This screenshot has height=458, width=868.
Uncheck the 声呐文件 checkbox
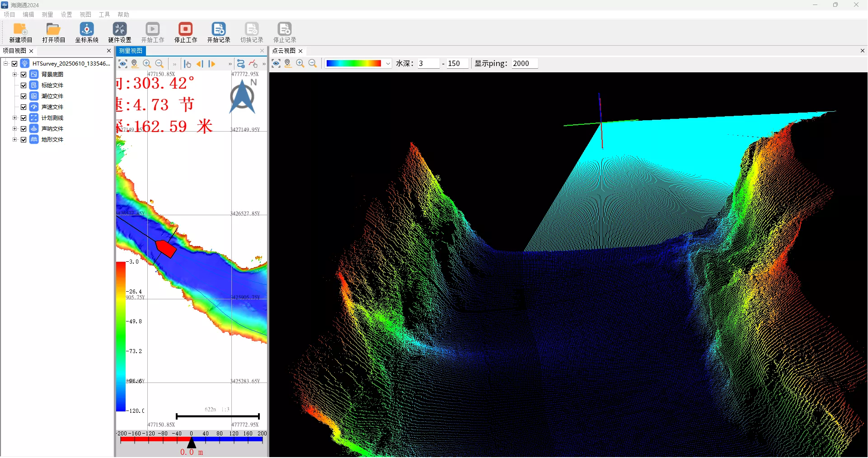(23, 129)
